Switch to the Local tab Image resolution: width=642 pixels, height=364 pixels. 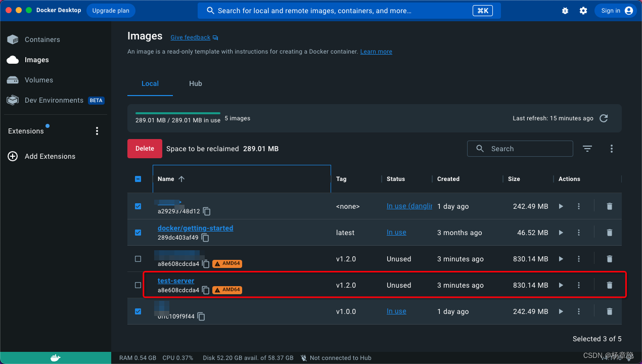(x=150, y=83)
